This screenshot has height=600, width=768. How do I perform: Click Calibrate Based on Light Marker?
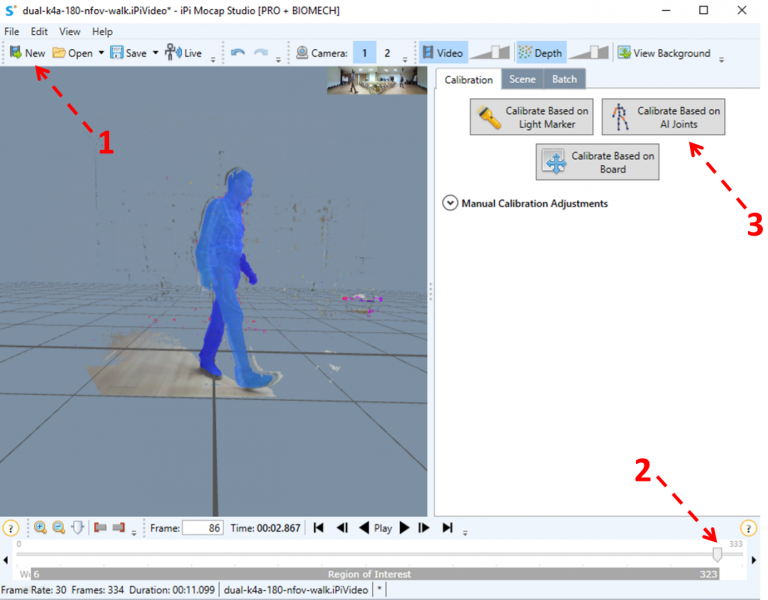(531, 117)
